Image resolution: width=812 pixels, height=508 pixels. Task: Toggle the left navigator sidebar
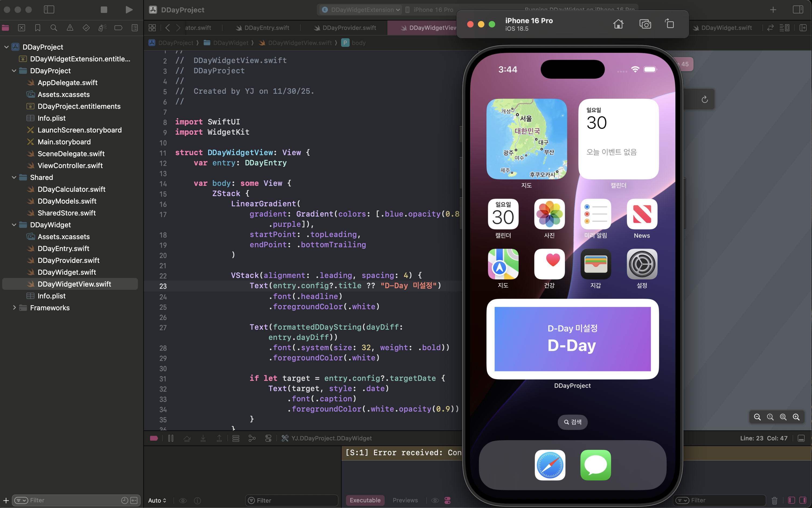(49, 10)
